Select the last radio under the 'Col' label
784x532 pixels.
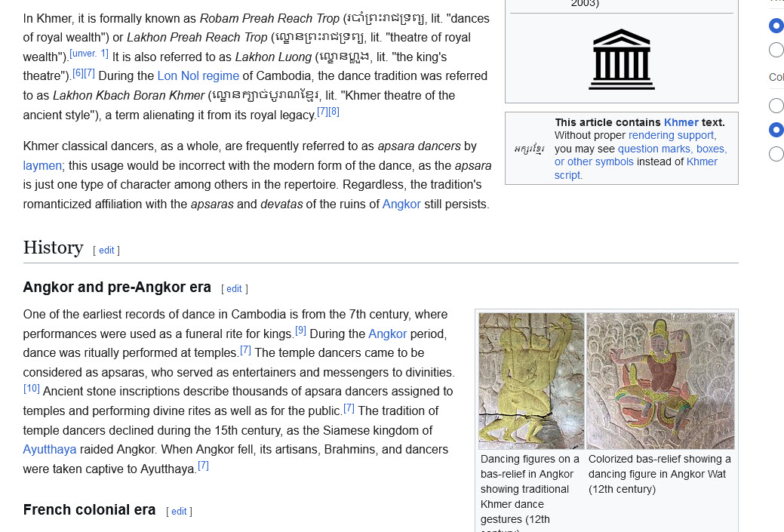(776, 154)
